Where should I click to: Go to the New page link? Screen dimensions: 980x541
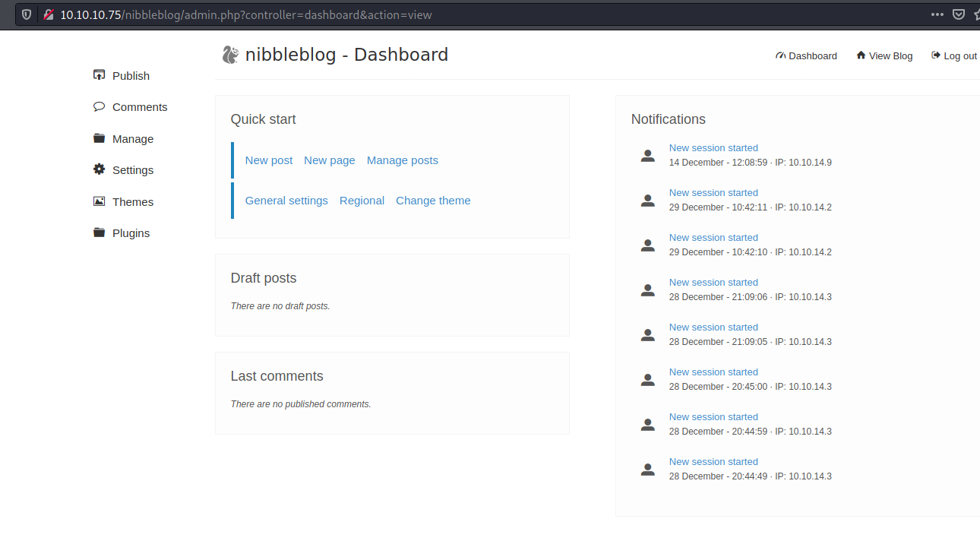click(x=329, y=160)
